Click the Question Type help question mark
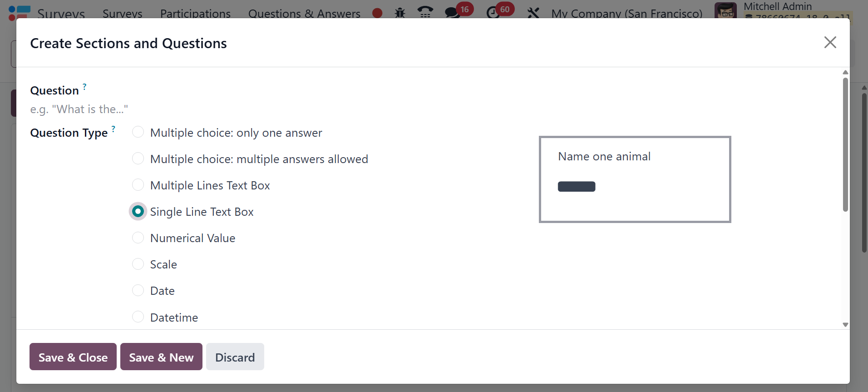 coord(113,129)
